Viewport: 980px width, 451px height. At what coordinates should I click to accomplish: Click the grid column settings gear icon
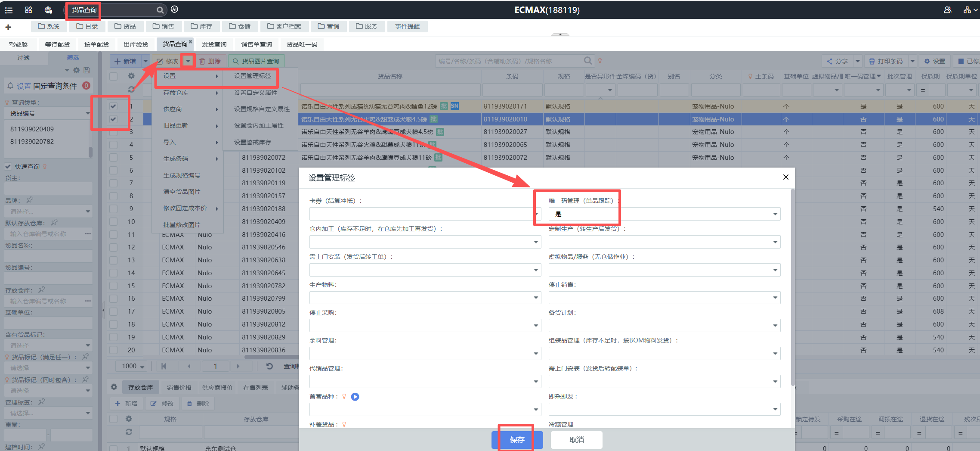[x=131, y=76]
